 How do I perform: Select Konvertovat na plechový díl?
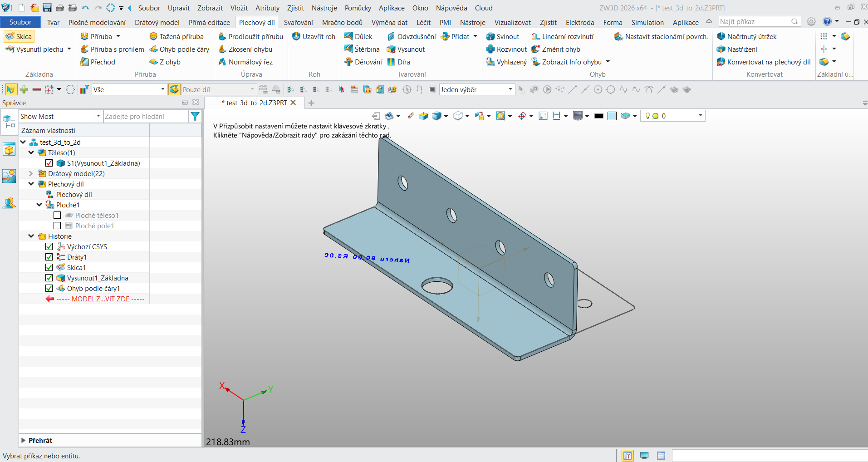[764, 62]
